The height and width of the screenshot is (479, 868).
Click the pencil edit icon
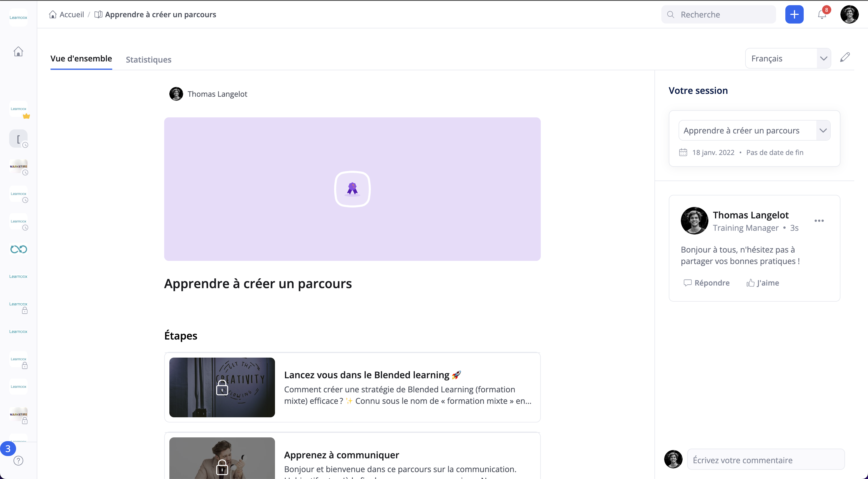pyautogui.click(x=845, y=57)
